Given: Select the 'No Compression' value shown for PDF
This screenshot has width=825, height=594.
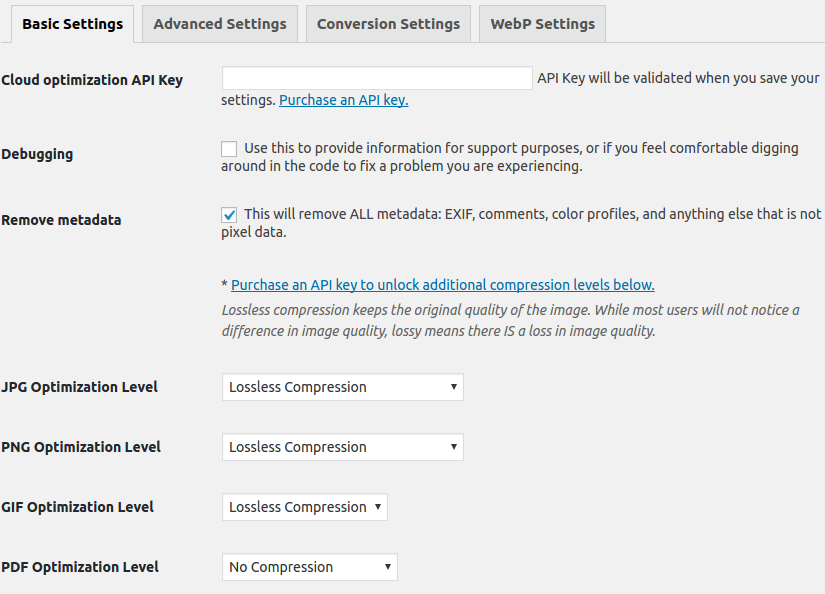Looking at the screenshot, I should [x=280, y=567].
